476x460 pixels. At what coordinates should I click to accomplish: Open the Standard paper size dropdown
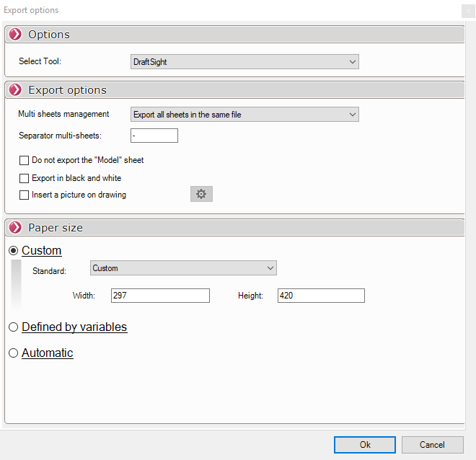coord(183,268)
